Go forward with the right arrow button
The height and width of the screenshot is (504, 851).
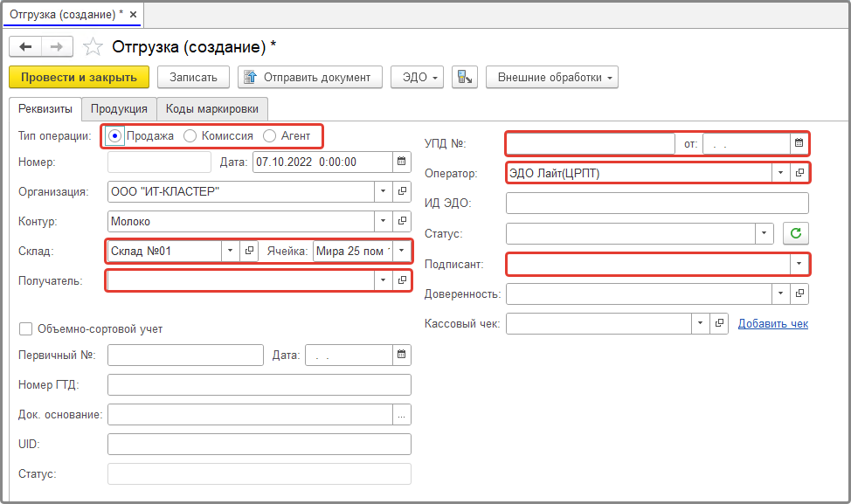(x=57, y=46)
